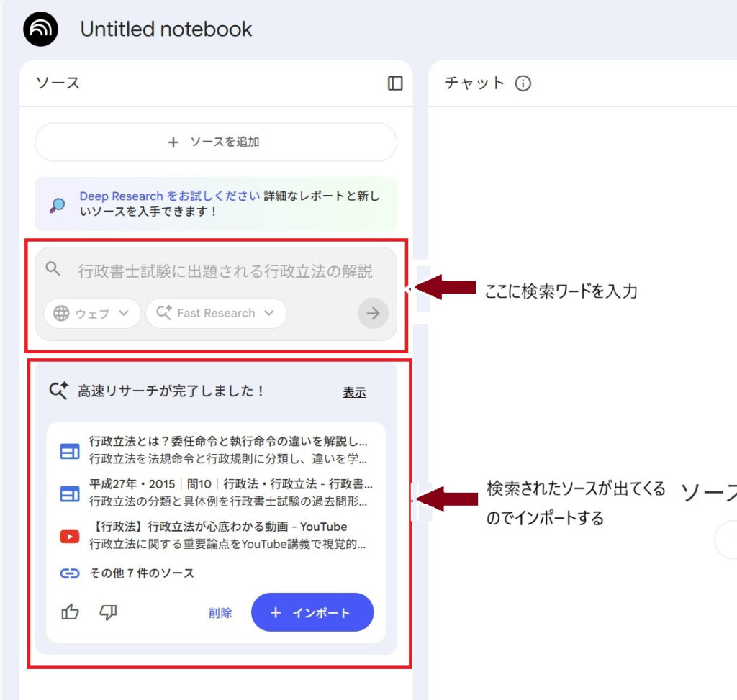This screenshot has width=737, height=700.
Task: Click the blue インポート button
Action: [x=312, y=612]
